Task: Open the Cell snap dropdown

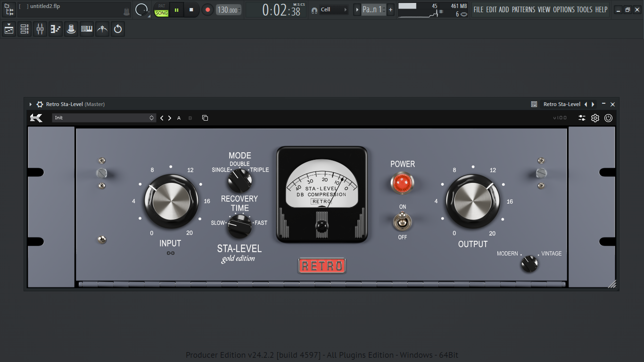Action: click(x=334, y=9)
